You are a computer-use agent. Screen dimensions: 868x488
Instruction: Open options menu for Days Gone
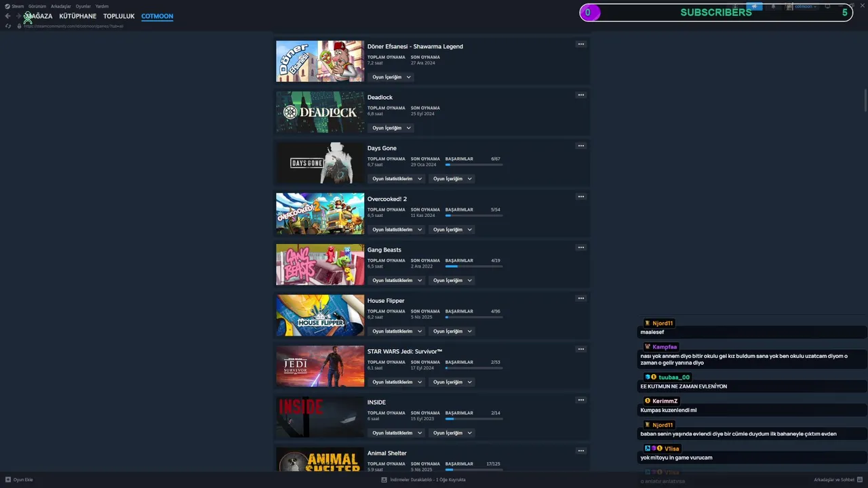click(x=580, y=146)
